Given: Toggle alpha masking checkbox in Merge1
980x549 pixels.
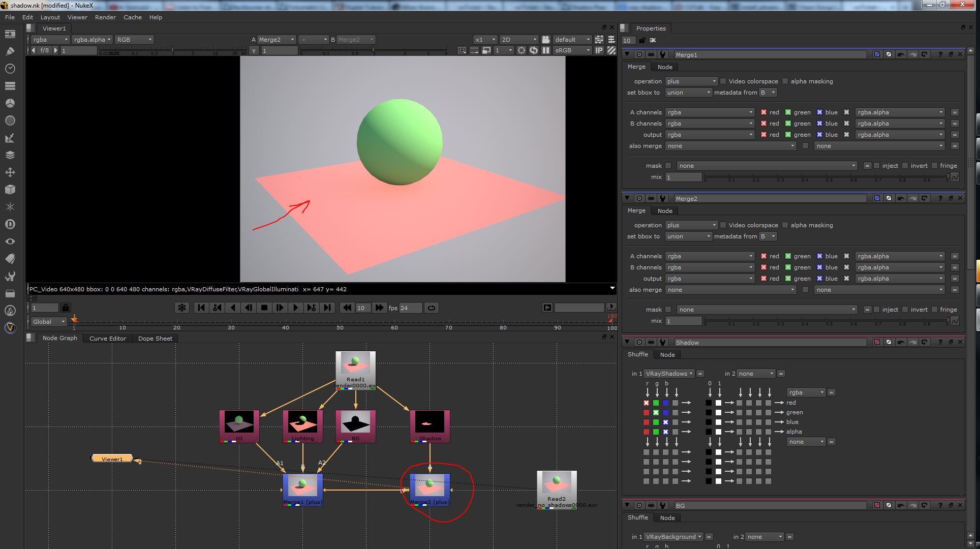Looking at the screenshot, I should 785,81.
